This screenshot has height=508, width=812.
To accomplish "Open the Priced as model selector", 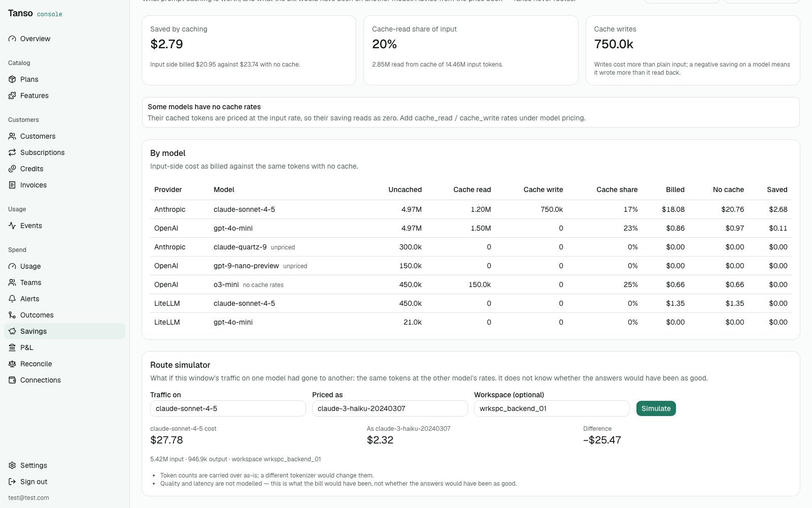I will tap(390, 408).
